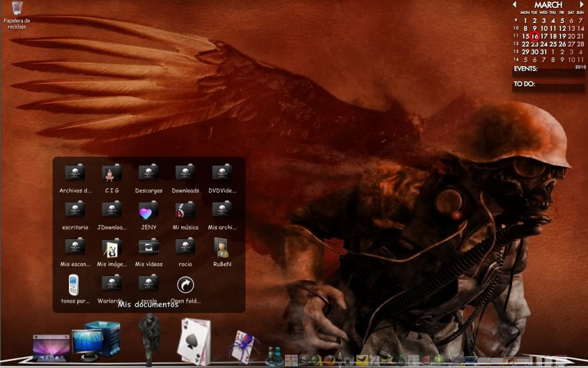
Task: Select March 25 in the calendar
Action: point(553,44)
